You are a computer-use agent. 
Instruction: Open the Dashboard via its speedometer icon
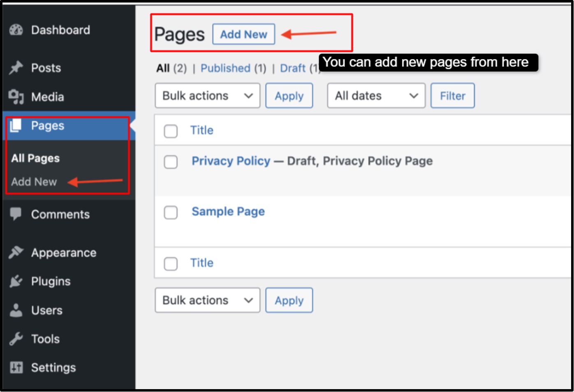15,30
